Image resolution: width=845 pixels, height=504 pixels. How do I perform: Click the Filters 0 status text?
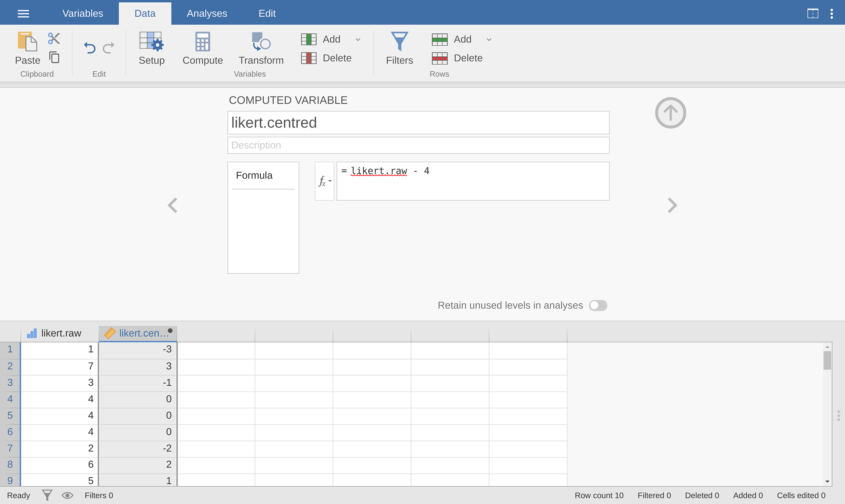(x=99, y=496)
